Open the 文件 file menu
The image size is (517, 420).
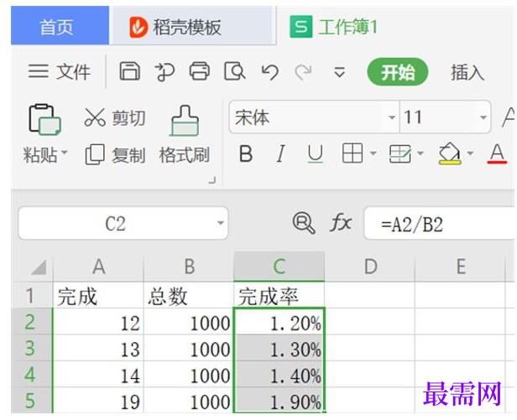(x=59, y=71)
